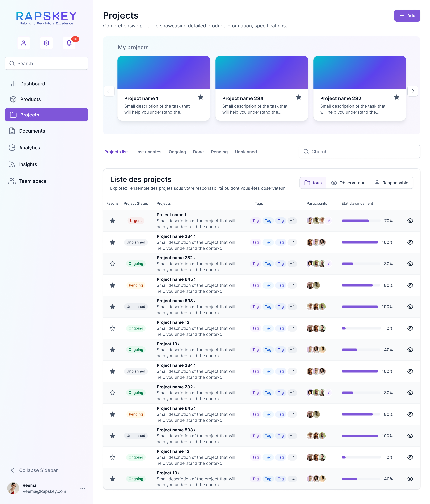
Task: Open Analytics in the sidebar
Action: coord(29,148)
